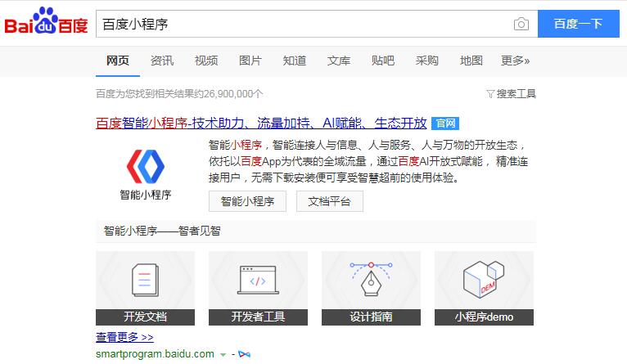Switch to the 视频 tab
627x364 pixels.
click(x=206, y=61)
